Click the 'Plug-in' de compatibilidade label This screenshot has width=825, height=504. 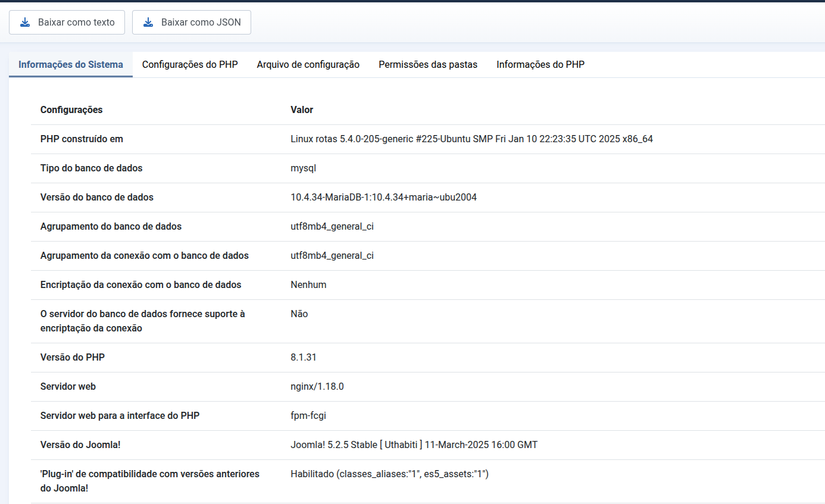[x=150, y=481]
